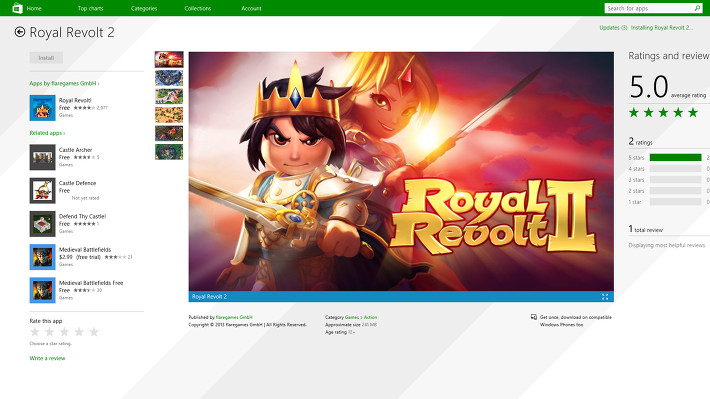The image size is (710, 399).
Task: Expand screenshot to full screen
Action: coord(605,297)
